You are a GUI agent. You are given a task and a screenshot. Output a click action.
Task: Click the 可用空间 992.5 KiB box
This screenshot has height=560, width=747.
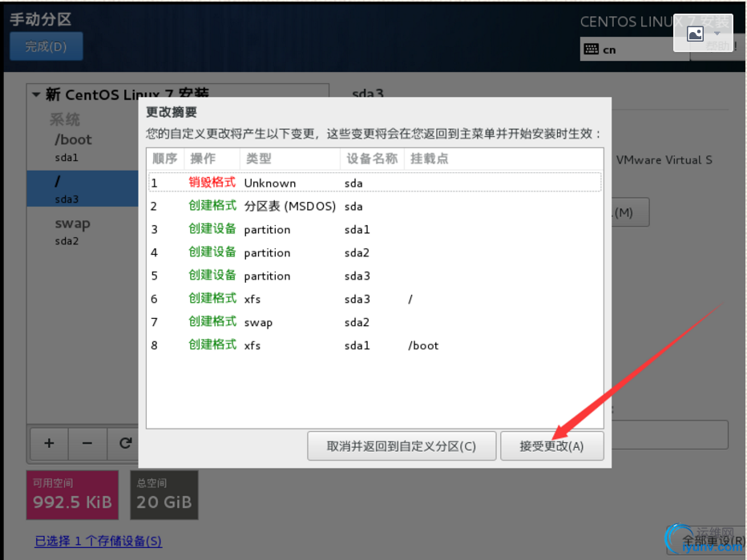click(72, 495)
